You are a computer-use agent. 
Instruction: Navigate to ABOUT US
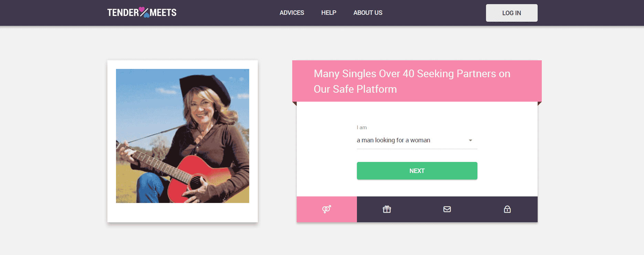pyautogui.click(x=368, y=13)
